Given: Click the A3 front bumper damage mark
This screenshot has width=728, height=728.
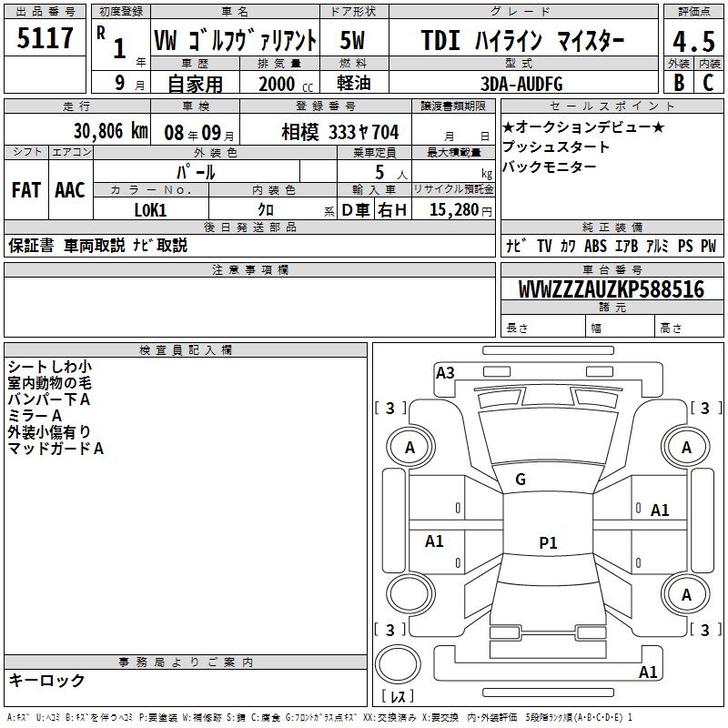Looking at the screenshot, I should (445, 373).
